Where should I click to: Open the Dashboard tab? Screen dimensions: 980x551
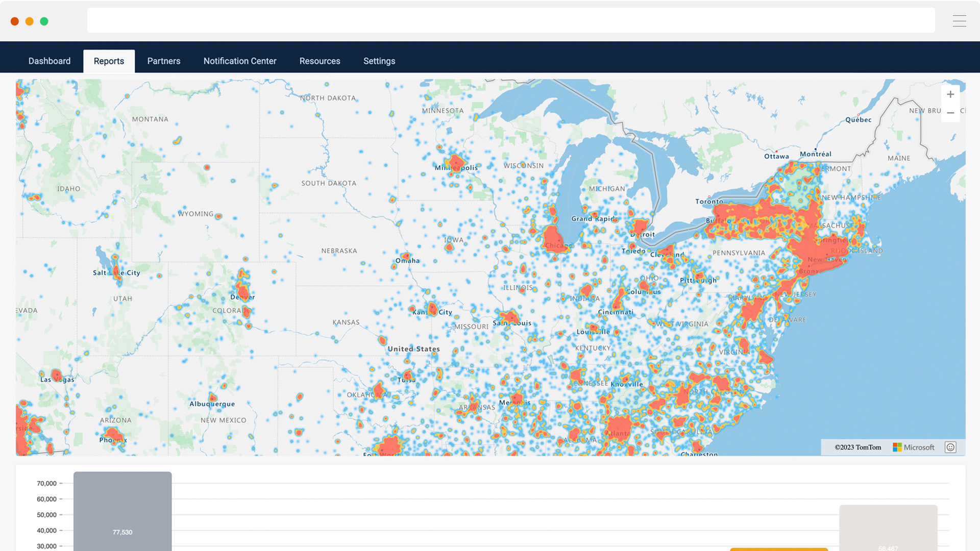(x=50, y=61)
